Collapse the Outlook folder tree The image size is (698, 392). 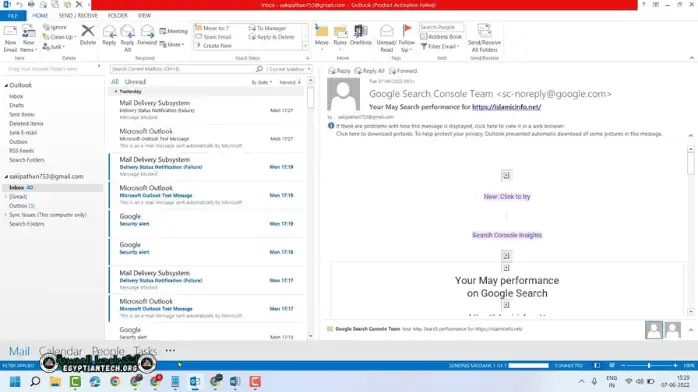click(x=6, y=85)
